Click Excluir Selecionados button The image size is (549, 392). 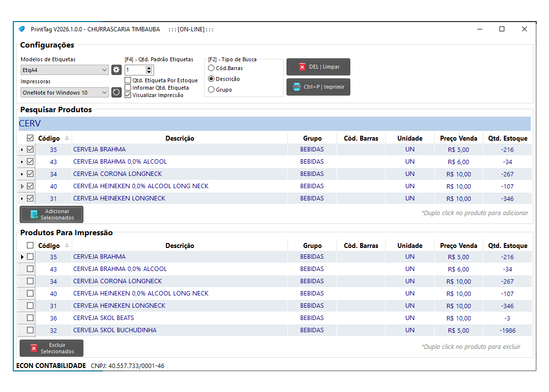(52, 348)
